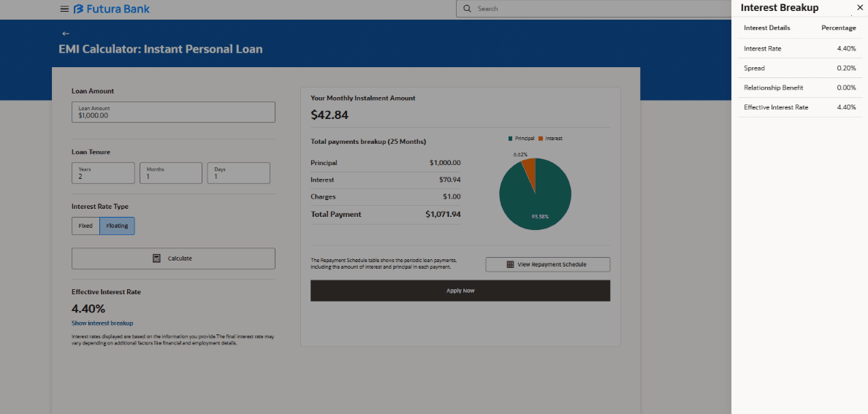This screenshot has height=414, width=868.
Task: Click the EMI Calculator page title
Action: (161, 49)
